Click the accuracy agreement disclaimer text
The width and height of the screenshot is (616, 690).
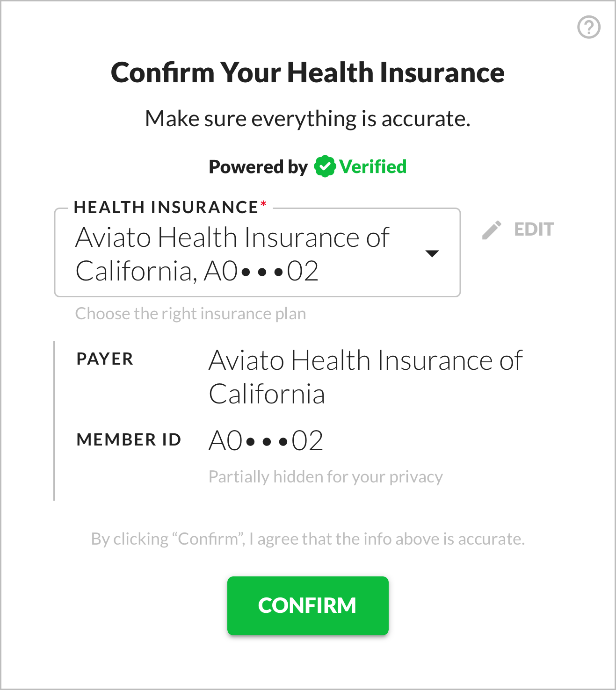click(x=308, y=539)
